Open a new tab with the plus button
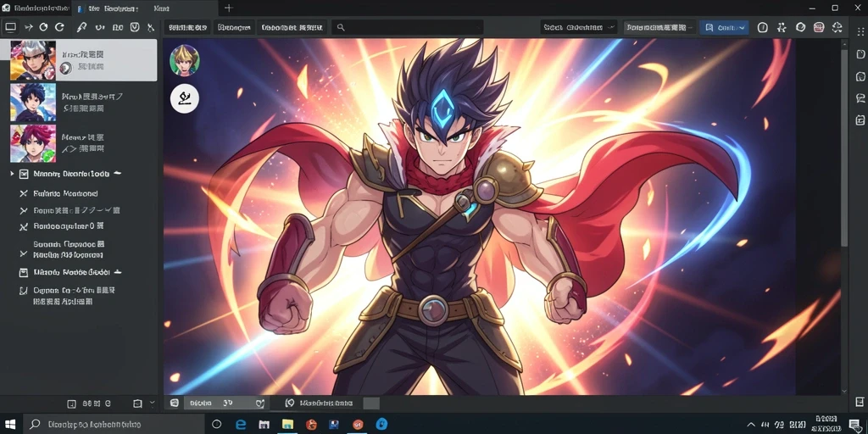868x434 pixels. pyautogui.click(x=229, y=8)
